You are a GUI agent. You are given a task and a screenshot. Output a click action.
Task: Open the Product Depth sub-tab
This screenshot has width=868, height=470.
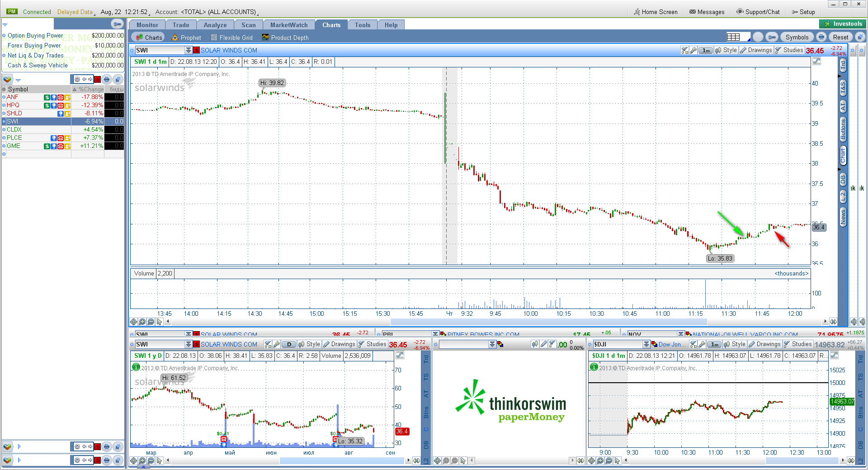[285, 38]
